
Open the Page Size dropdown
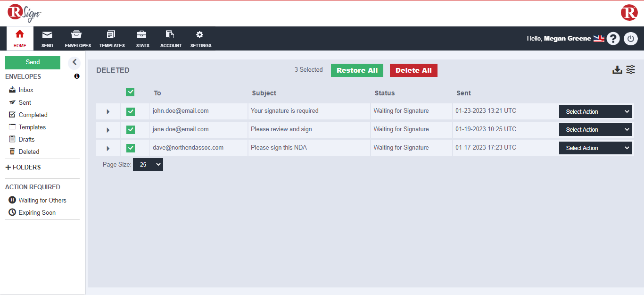point(148,165)
